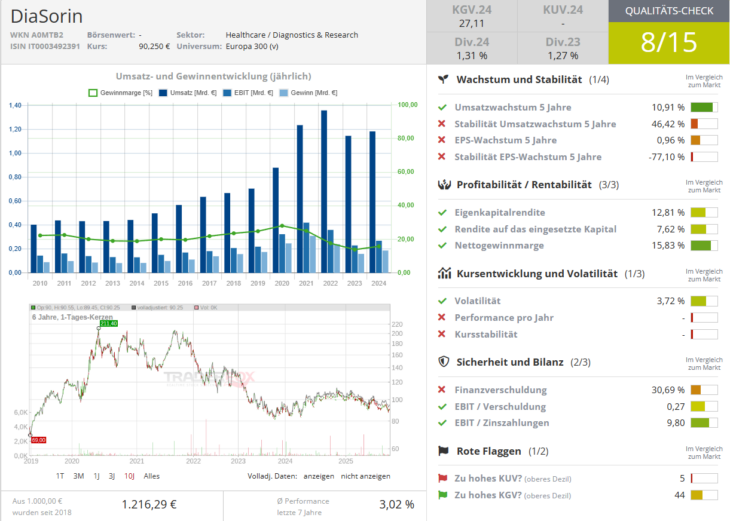Click the checkmark beside Nettogewinnmarge
The width and height of the screenshot is (730, 521).
(442, 245)
